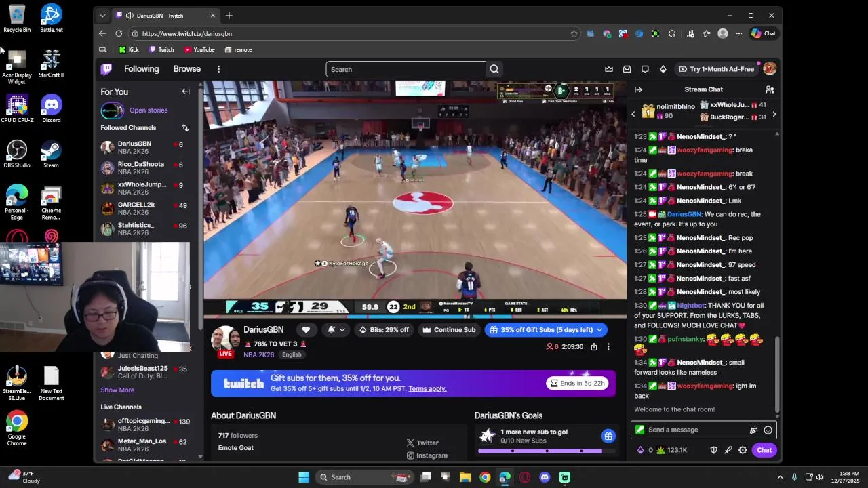Open the channel points balance 123.1K

(x=672, y=450)
